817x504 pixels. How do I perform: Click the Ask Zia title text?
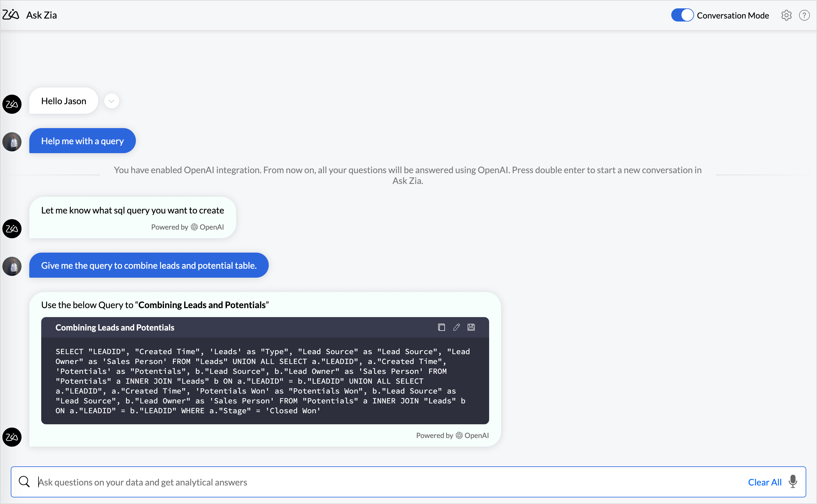pyautogui.click(x=41, y=15)
